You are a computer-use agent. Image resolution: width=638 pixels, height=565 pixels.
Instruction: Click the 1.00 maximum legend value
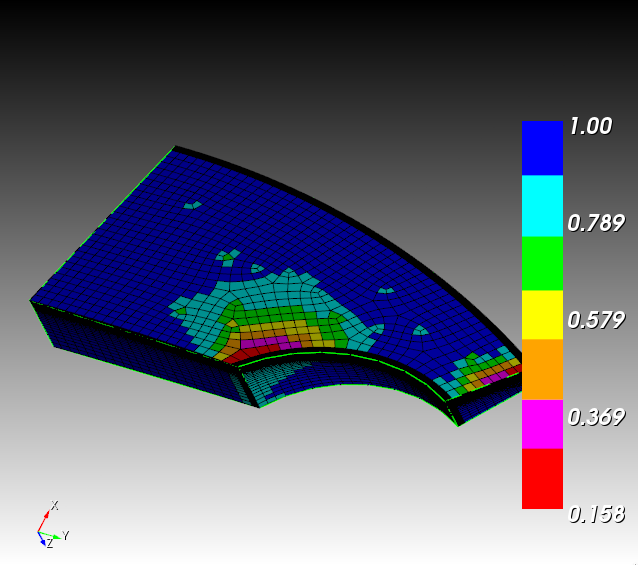point(590,127)
